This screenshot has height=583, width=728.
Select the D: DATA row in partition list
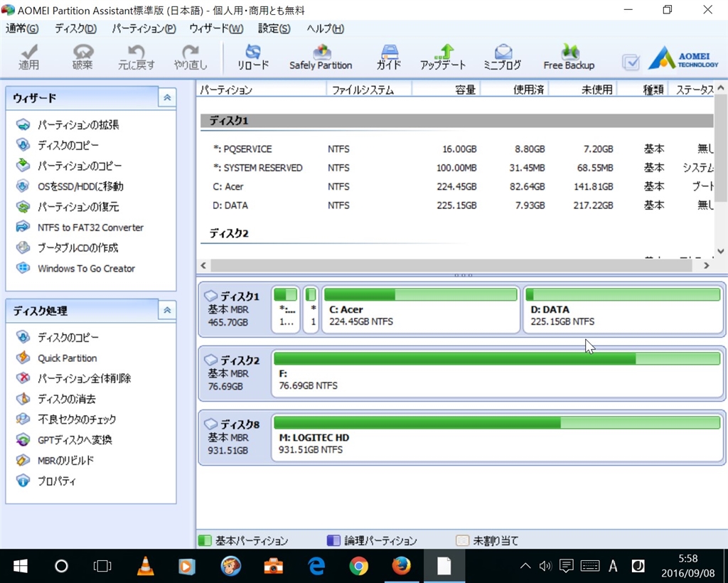(x=457, y=205)
